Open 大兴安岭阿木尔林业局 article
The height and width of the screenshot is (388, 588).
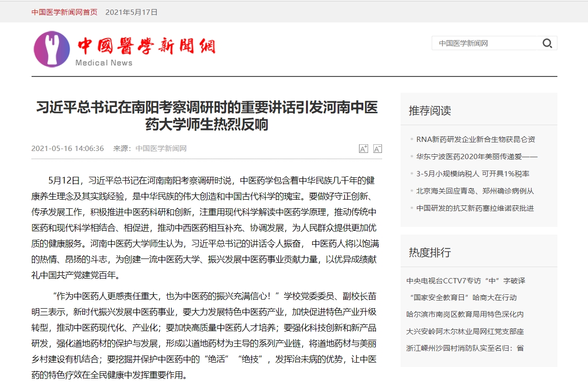click(x=465, y=331)
